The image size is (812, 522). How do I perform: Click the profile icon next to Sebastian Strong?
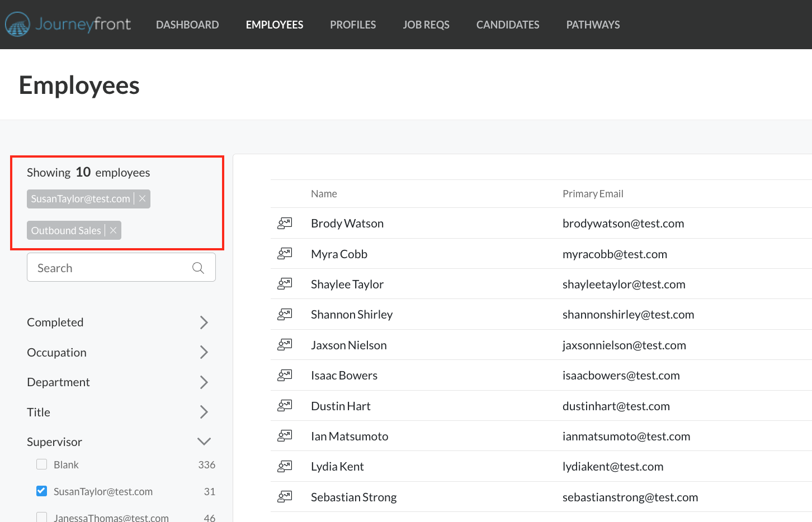pyautogui.click(x=285, y=496)
